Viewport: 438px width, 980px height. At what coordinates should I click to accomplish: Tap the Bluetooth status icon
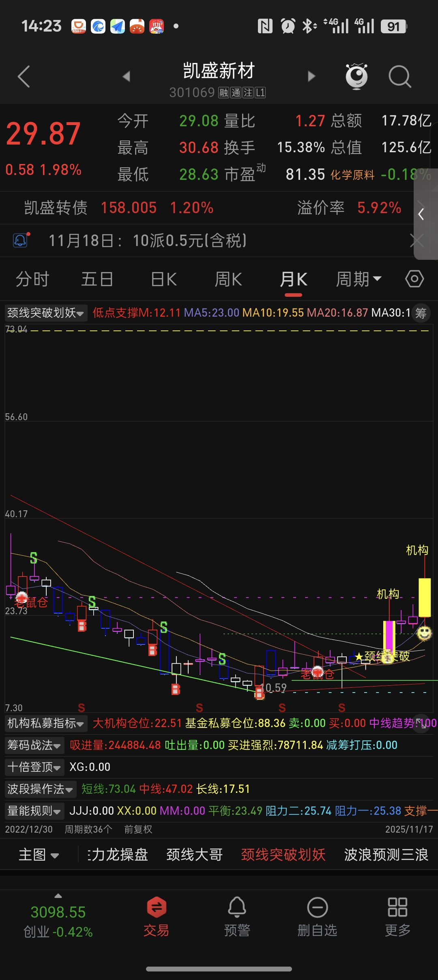coord(309,26)
